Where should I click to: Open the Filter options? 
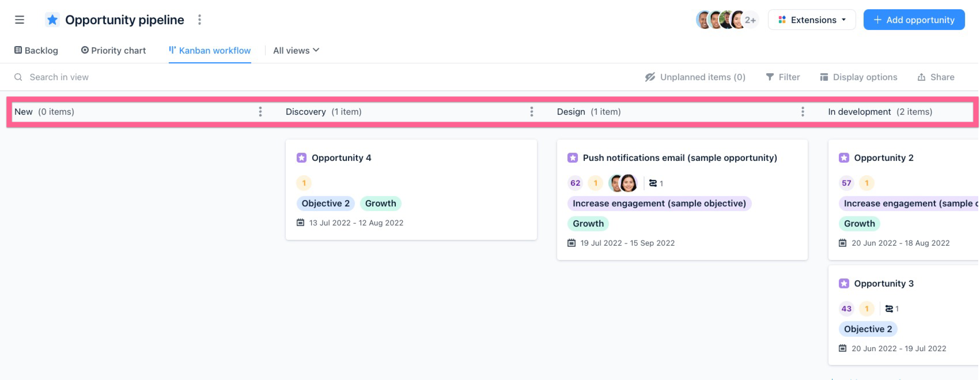coord(783,77)
